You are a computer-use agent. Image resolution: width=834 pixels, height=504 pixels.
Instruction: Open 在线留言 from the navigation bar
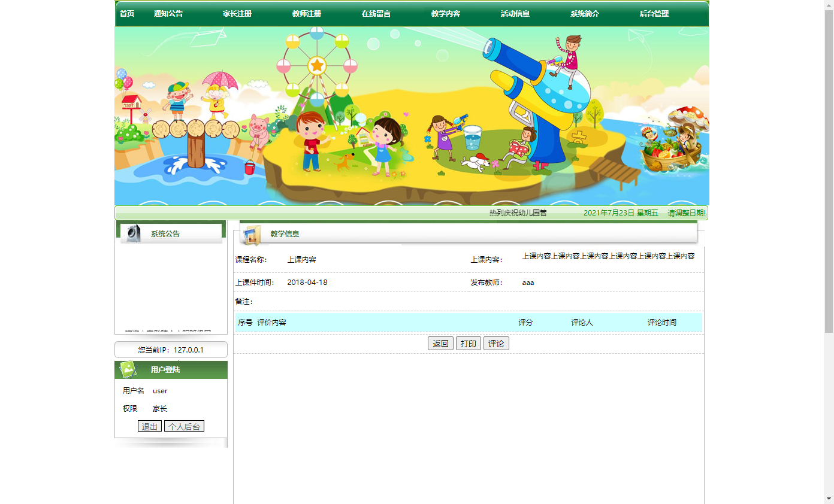(375, 13)
